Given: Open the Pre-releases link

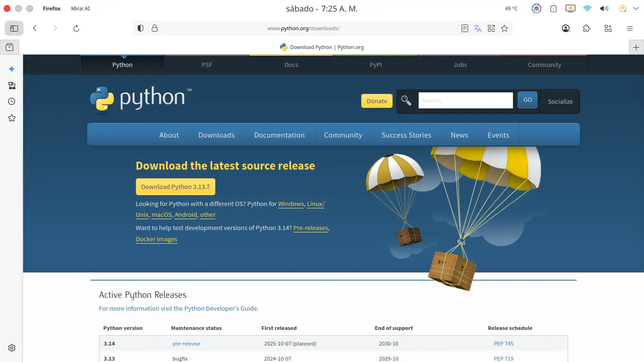Looking at the screenshot, I should [x=311, y=228].
